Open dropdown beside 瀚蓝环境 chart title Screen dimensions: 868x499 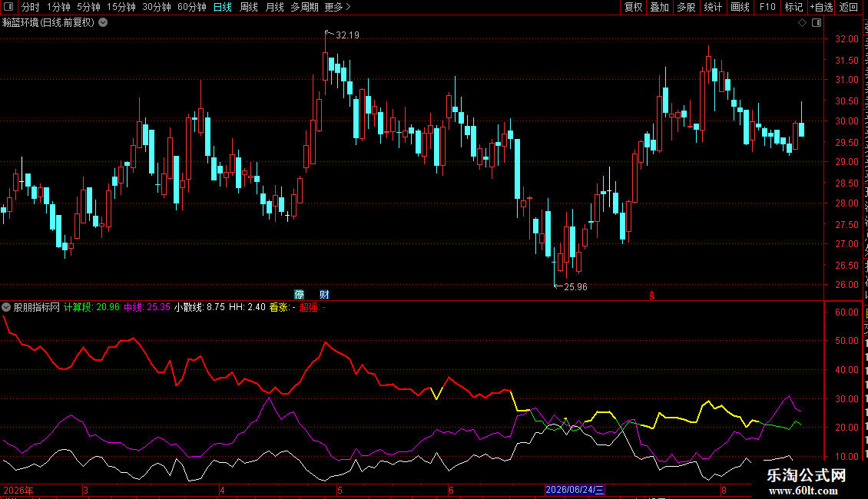103,23
